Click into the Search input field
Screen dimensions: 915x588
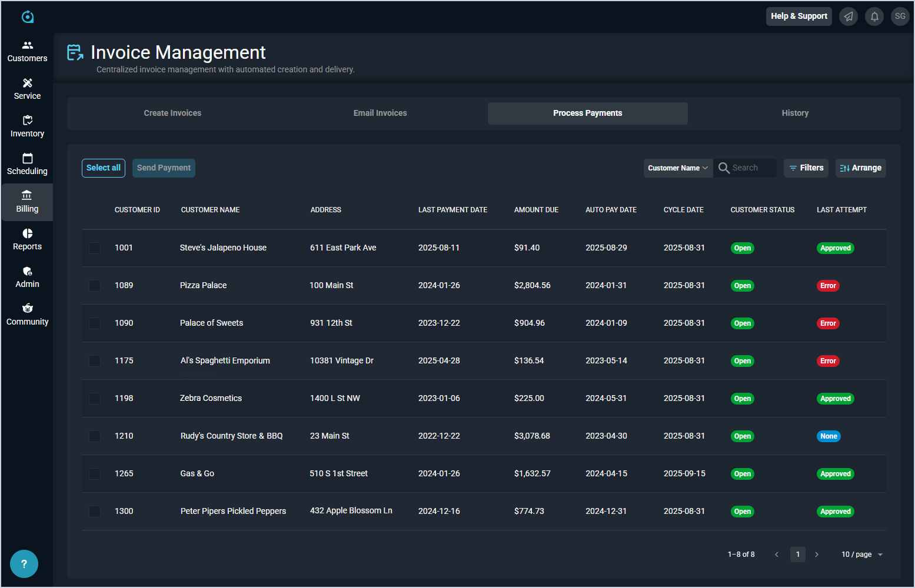(x=752, y=168)
